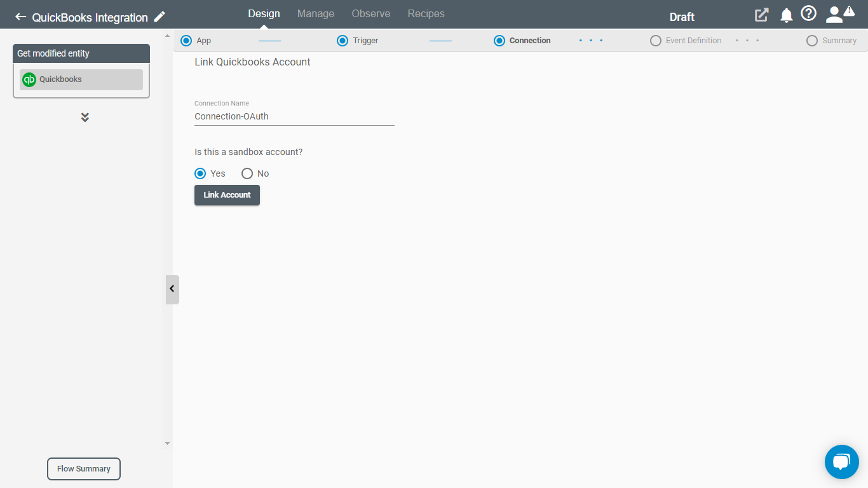Open the chat support bubble
The image size is (868, 488).
coord(841,462)
